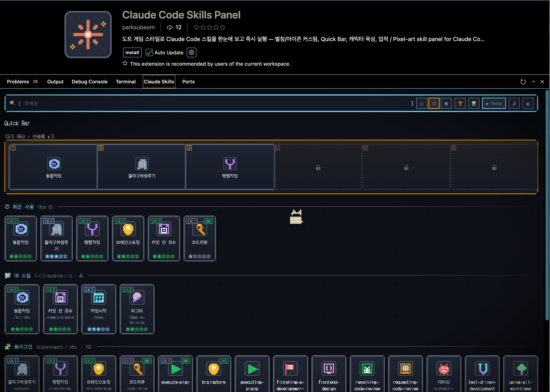Switch to the Problems tab

pyautogui.click(x=22, y=82)
